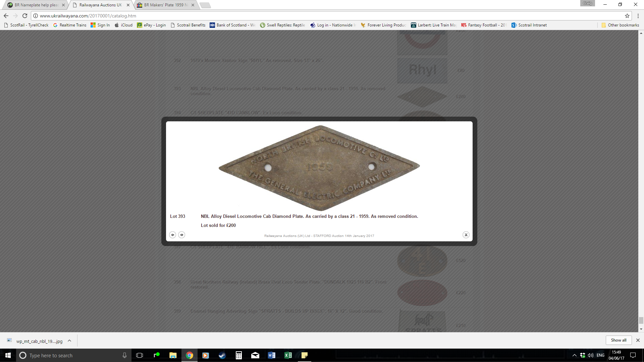
Task: Open Craig profile button
Action: (587, 3)
